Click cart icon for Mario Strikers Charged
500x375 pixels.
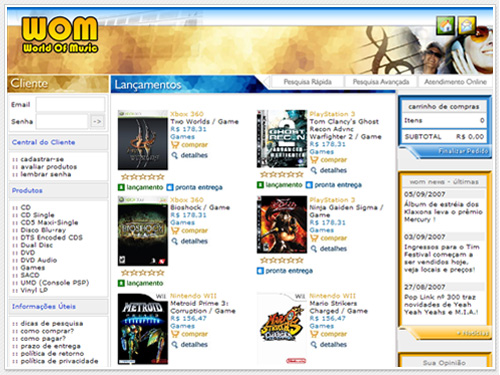[314, 334]
